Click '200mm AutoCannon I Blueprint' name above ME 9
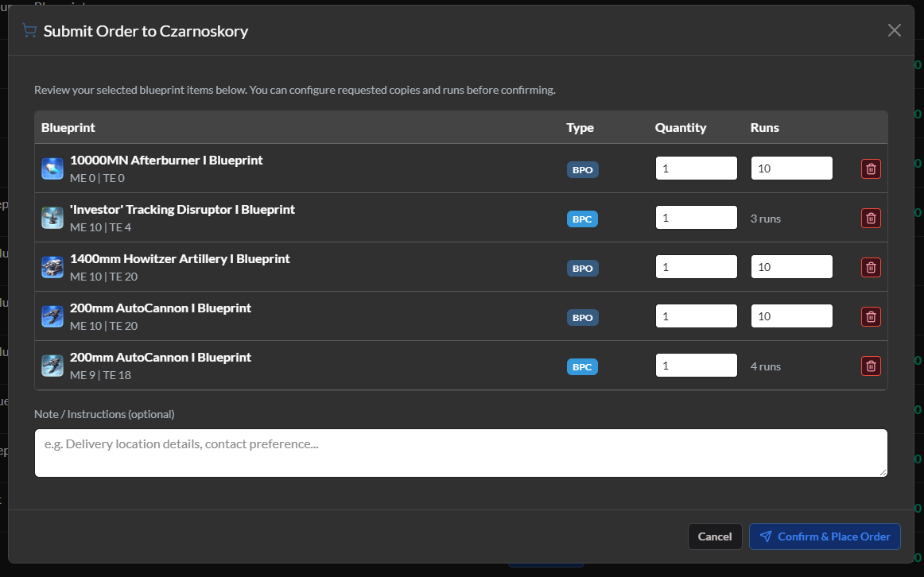This screenshot has height=577, width=924. (x=161, y=358)
